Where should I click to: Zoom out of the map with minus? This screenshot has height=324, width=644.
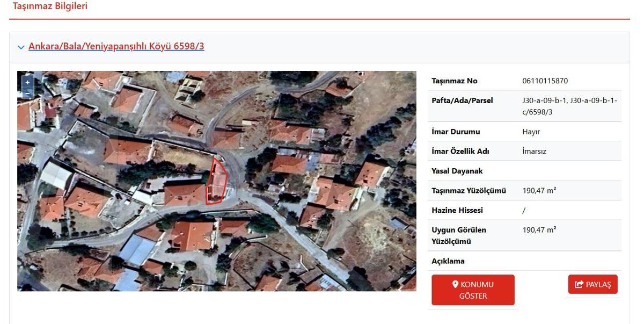click(x=27, y=93)
